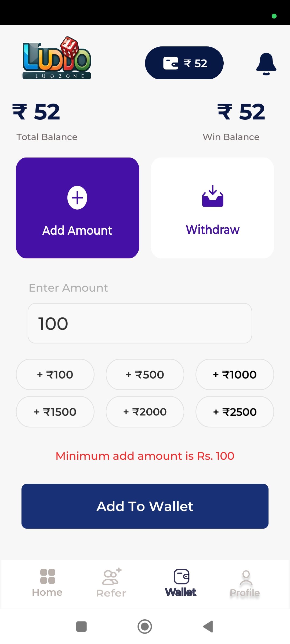The image size is (290, 644).
Task: Open the ₹52 wallet balance pill
Action: pyautogui.click(x=184, y=63)
